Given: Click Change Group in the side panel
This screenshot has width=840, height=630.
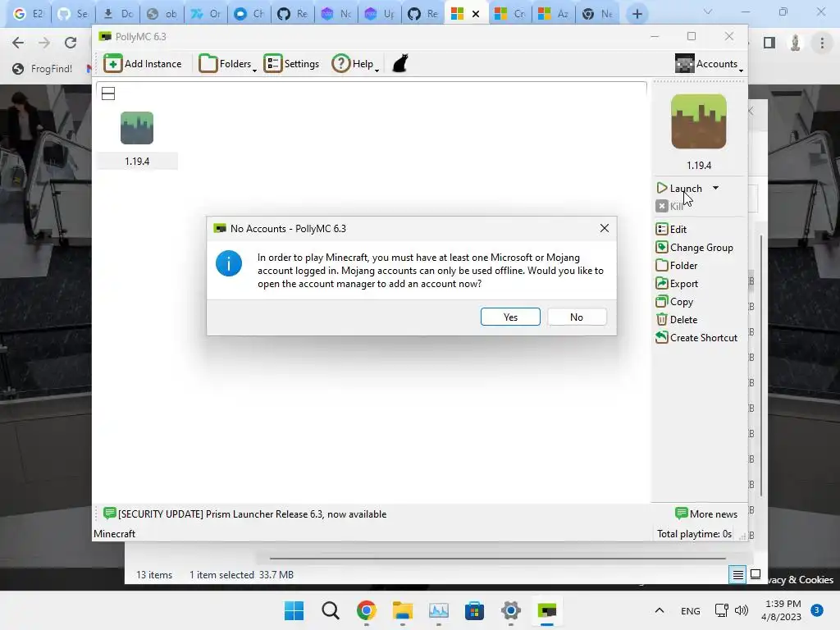Looking at the screenshot, I should [694, 248].
